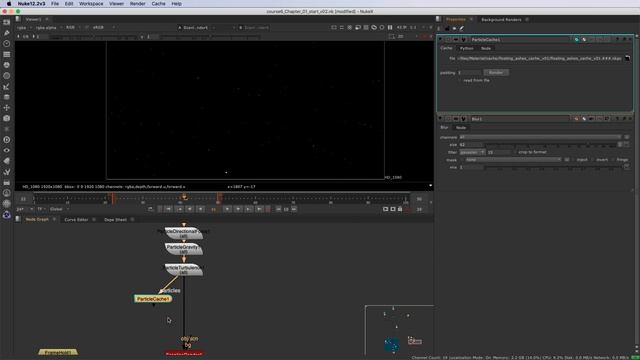Open the rgba layer dropdown in Viewer
This screenshot has height=360, width=640.
(x=24, y=27)
